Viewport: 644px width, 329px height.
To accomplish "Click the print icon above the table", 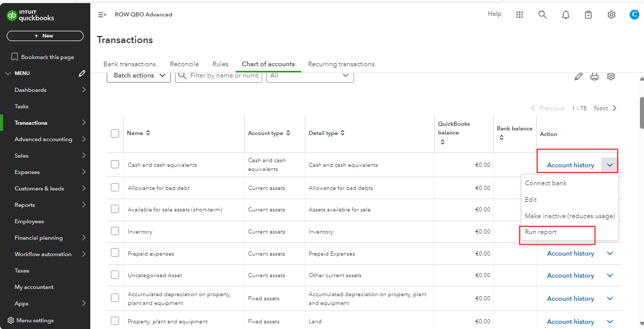I will 594,76.
